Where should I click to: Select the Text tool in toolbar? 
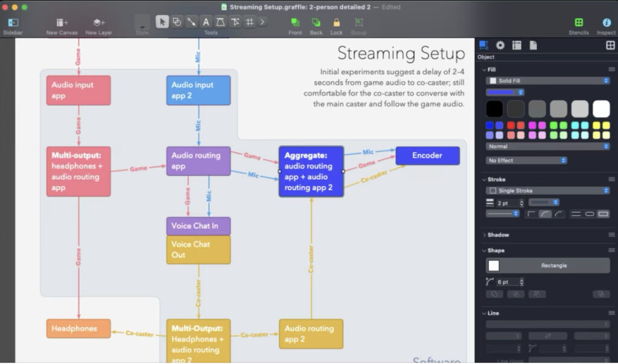click(x=206, y=22)
